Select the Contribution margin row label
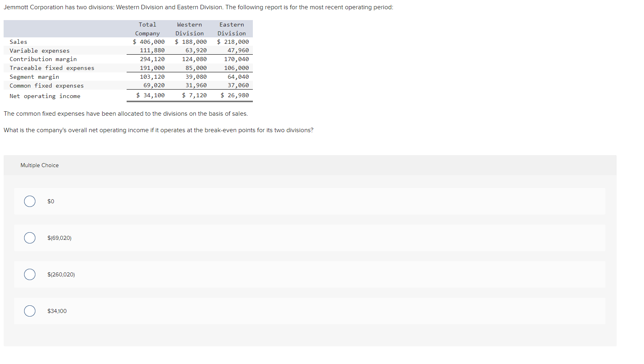 (43, 59)
